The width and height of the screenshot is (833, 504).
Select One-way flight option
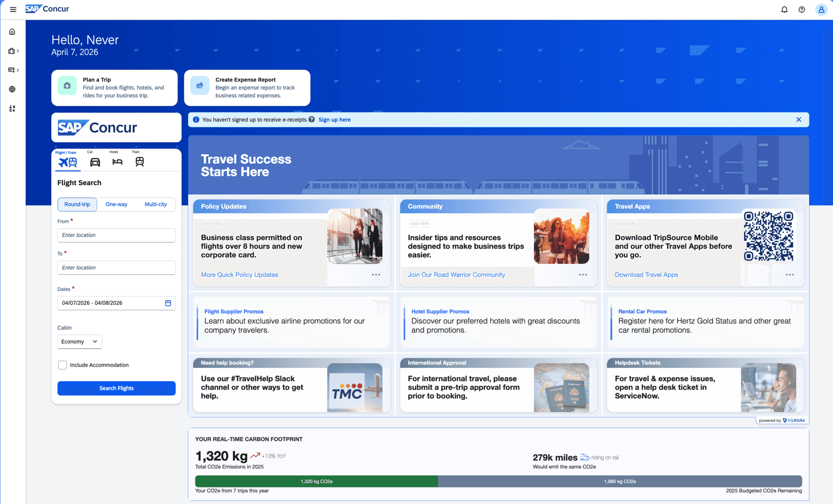pyautogui.click(x=116, y=204)
